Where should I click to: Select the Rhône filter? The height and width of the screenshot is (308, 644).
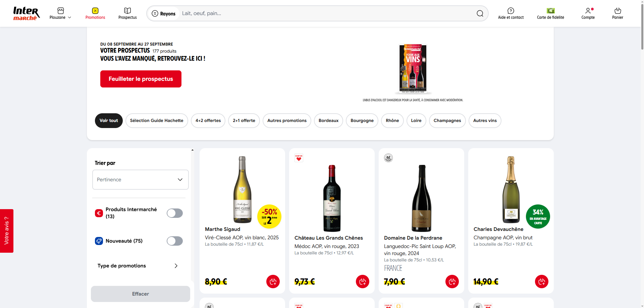392,121
